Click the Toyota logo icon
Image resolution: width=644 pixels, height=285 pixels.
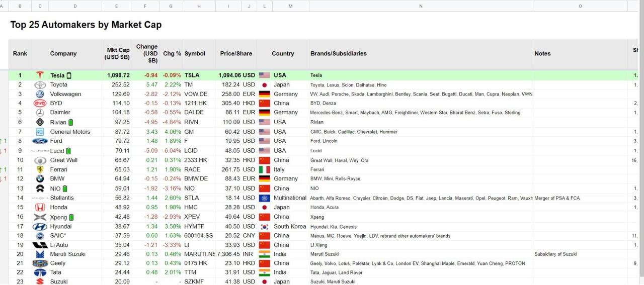tap(40, 85)
